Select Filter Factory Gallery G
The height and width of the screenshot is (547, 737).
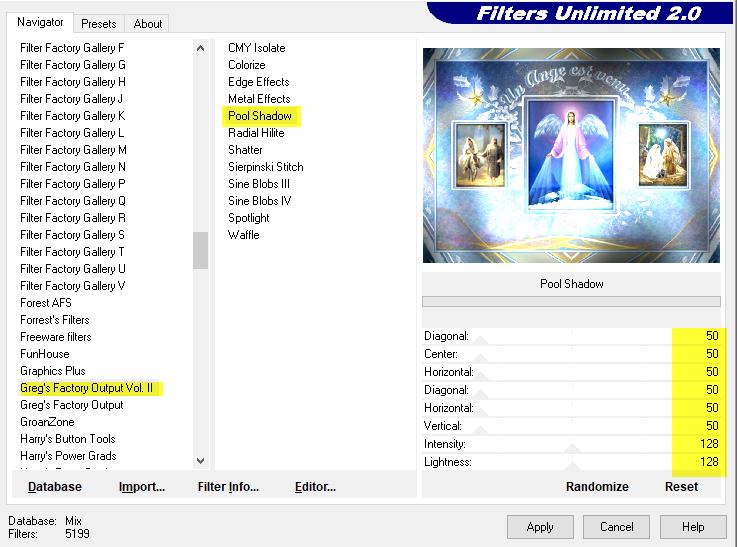pyautogui.click(x=73, y=65)
